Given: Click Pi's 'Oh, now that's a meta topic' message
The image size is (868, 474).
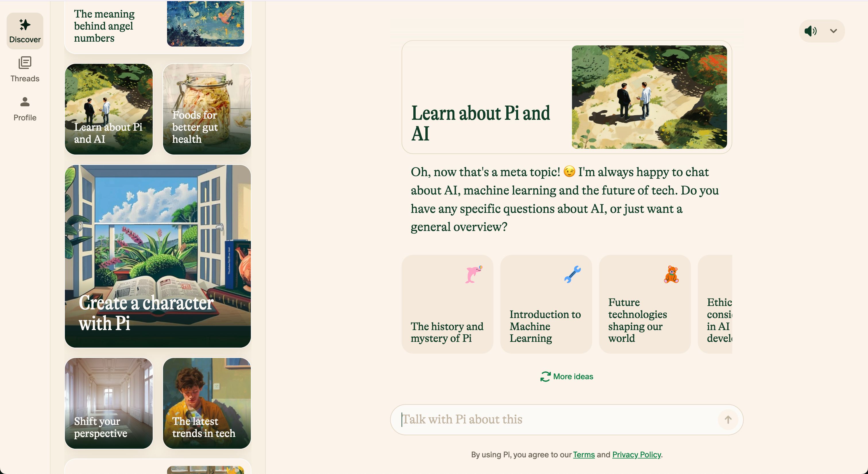Looking at the screenshot, I should pos(565,199).
